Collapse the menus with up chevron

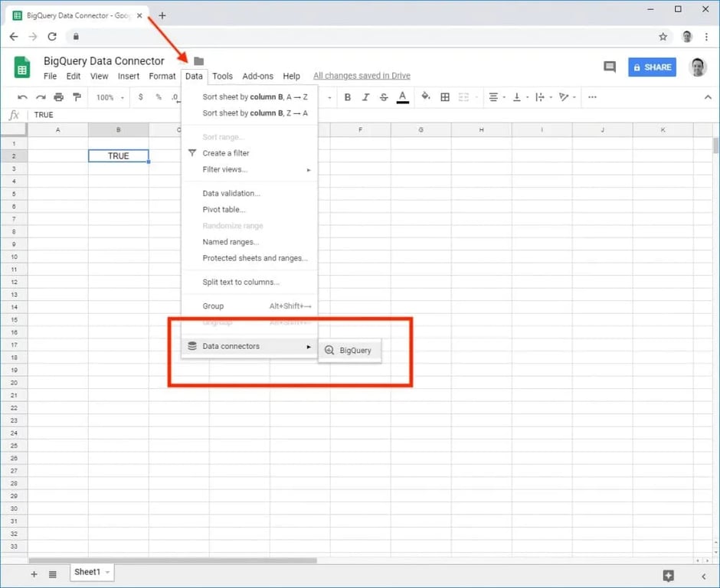coord(708,97)
